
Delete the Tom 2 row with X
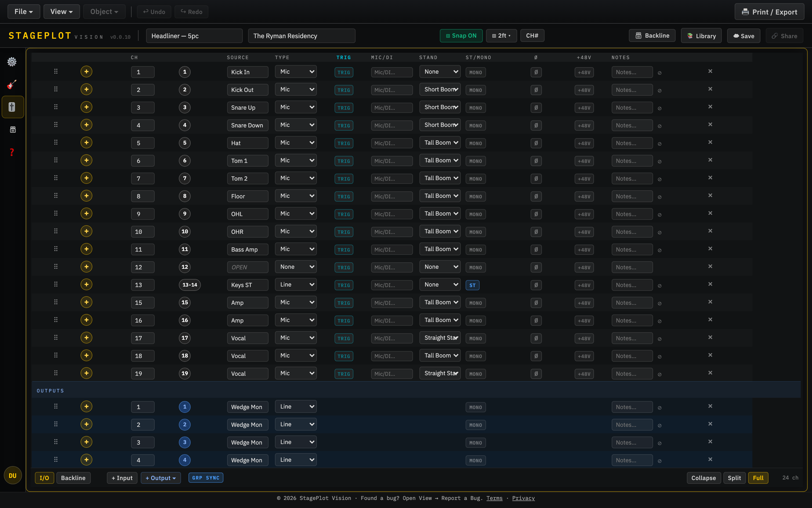click(710, 178)
